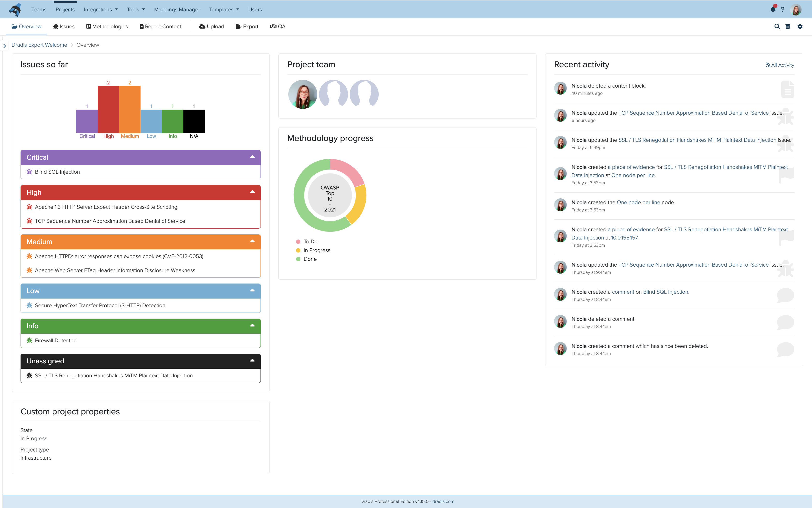Collapse the High issues section
Viewport: 812px width, 508px height.
[252, 192]
